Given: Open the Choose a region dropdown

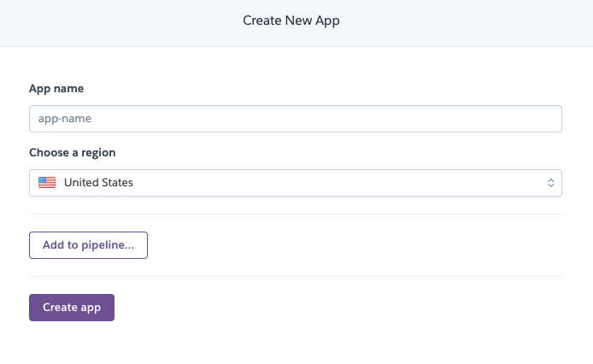Looking at the screenshot, I should (296, 183).
